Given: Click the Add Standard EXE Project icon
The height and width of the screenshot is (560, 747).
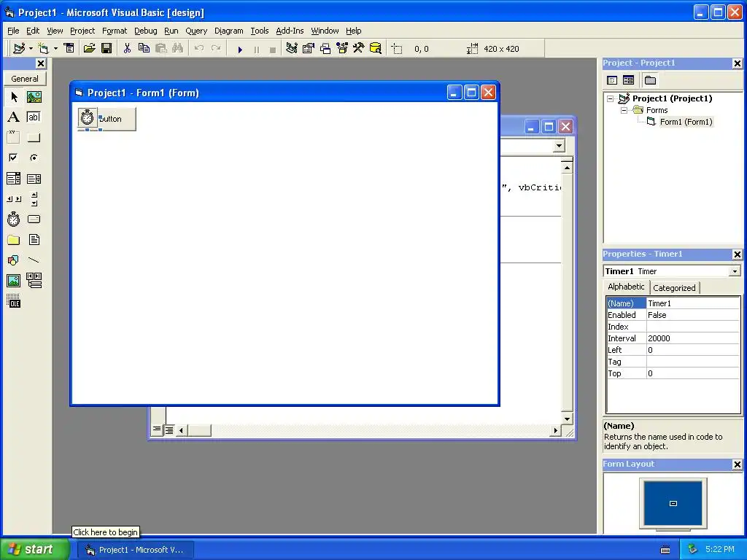Looking at the screenshot, I should 19,49.
